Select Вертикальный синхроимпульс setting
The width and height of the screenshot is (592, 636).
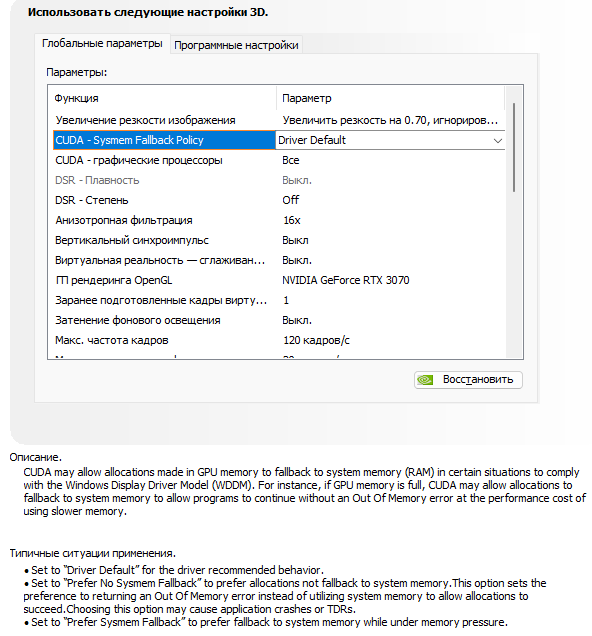tap(279, 240)
